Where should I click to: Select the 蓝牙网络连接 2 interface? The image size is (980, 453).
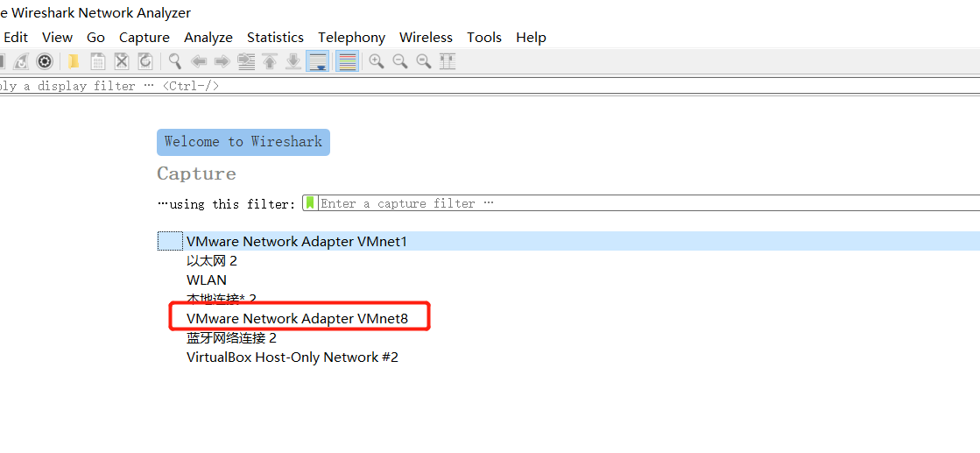click(231, 338)
